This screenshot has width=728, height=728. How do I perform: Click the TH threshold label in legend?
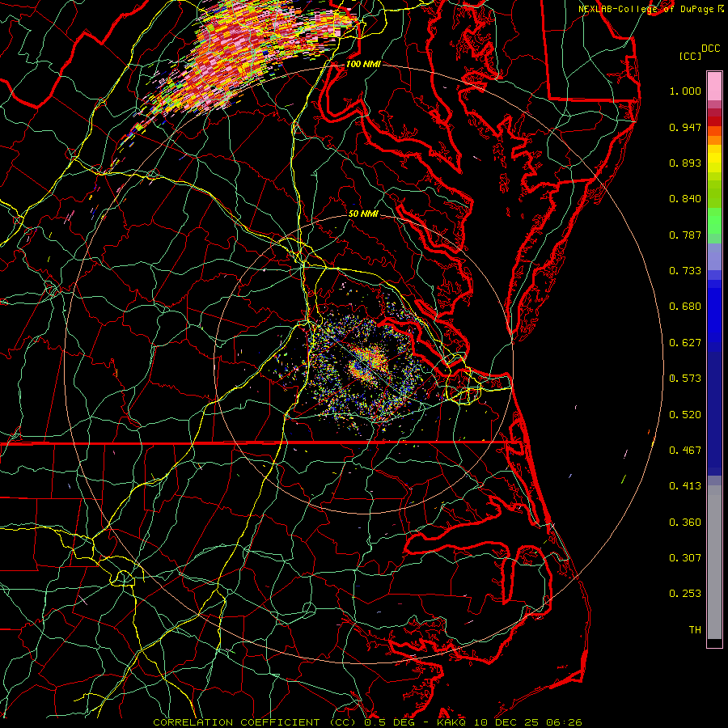[695, 630]
